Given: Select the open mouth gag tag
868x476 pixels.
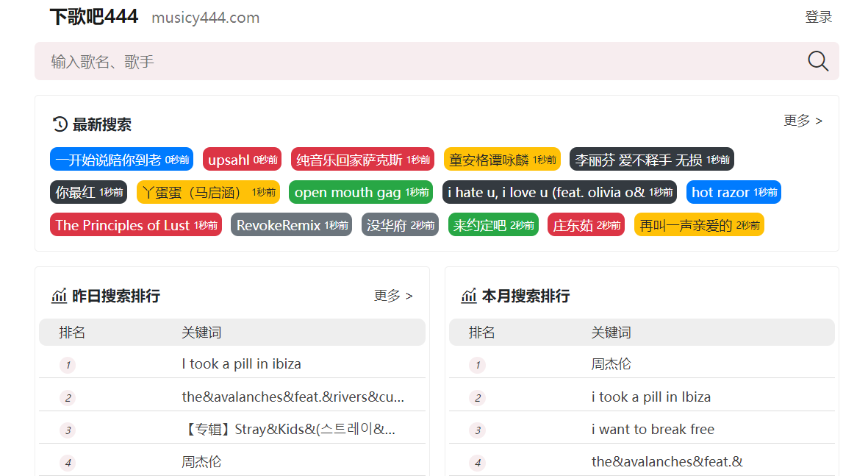Looking at the screenshot, I should click(x=362, y=192).
